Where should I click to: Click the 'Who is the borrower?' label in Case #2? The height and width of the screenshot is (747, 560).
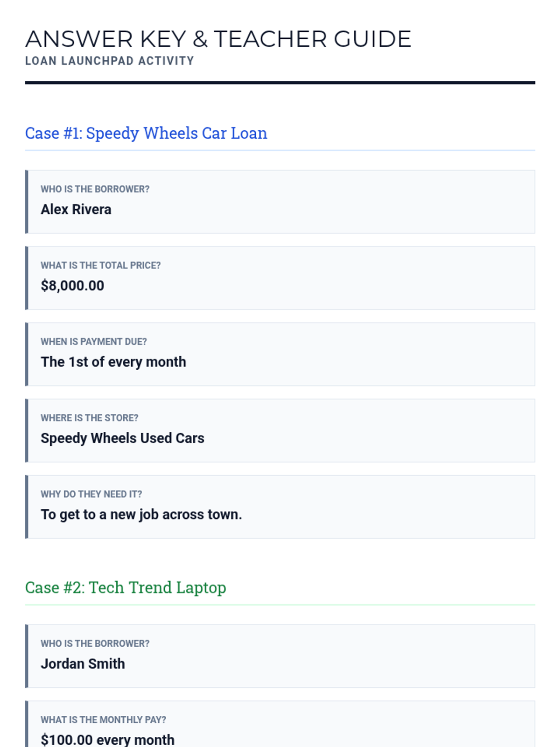(x=95, y=643)
